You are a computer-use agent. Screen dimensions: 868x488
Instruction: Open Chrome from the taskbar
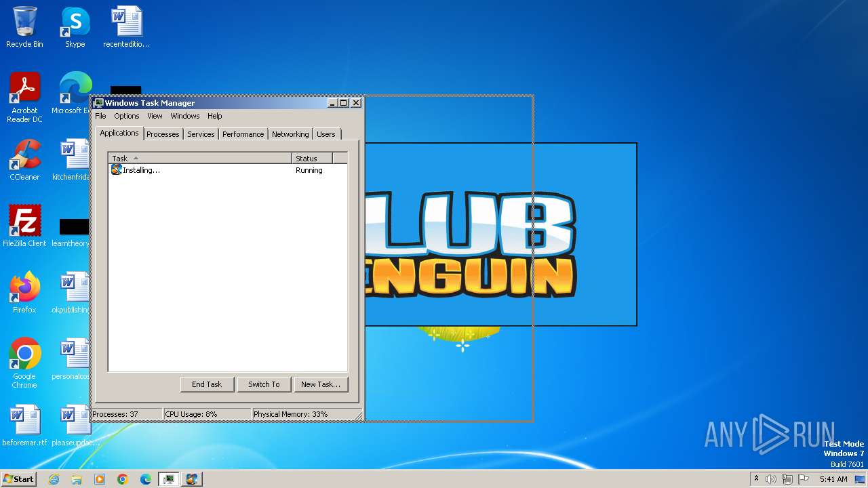(x=123, y=479)
